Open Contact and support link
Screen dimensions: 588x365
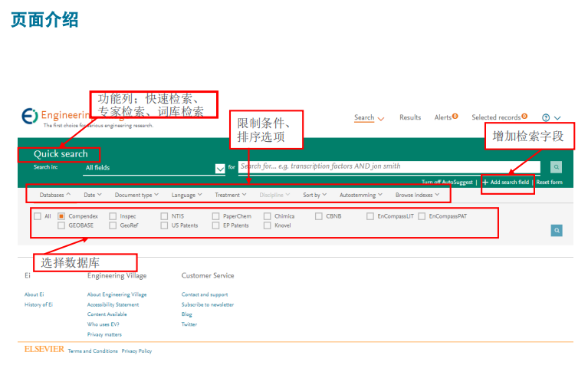pos(205,294)
